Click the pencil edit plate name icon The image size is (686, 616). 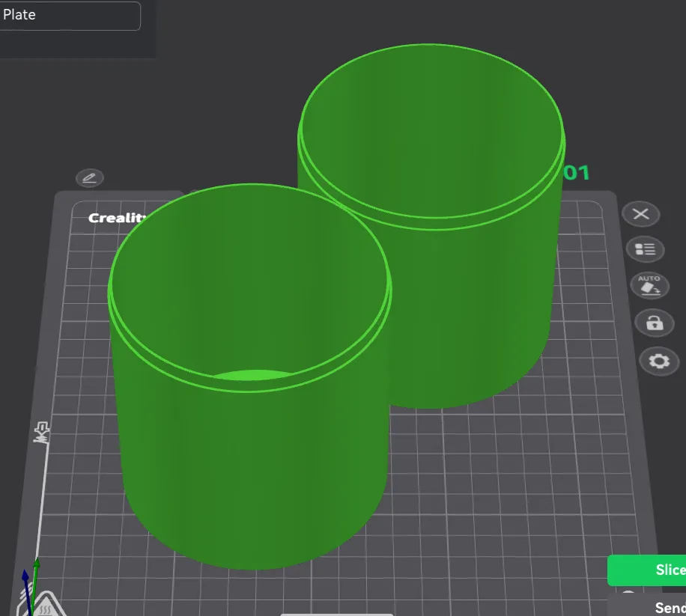(90, 178)
